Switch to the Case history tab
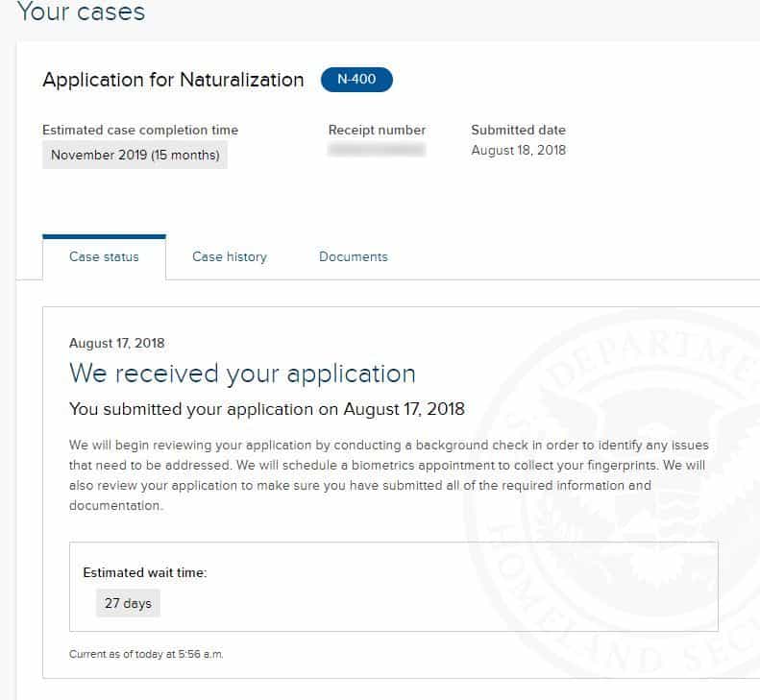The height and width of the screenshot is (700, 760). [230, 256]
